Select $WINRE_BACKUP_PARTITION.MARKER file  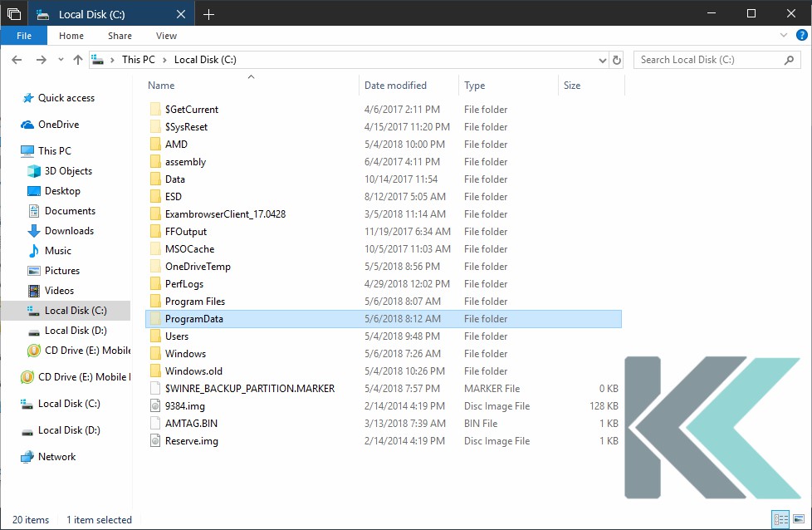pos(250,389)
